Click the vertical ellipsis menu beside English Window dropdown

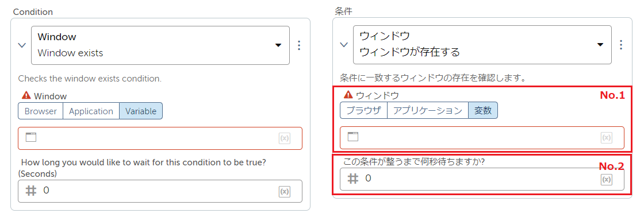click(299, 45)
